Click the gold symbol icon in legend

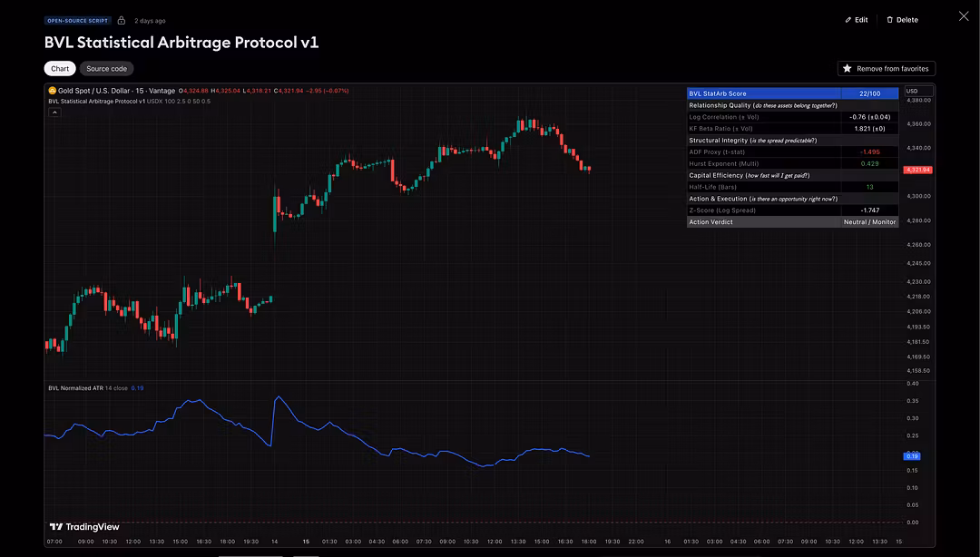pos(53,91)
